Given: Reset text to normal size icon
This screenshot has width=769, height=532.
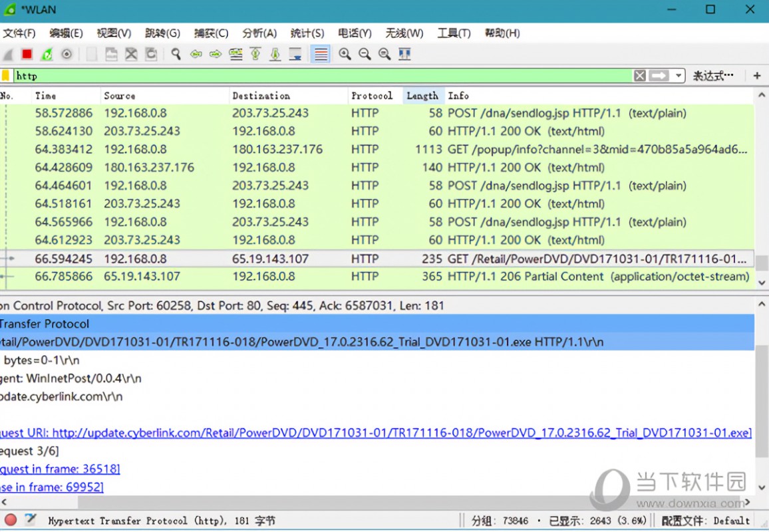Looking at the screenshot, I should tap(384, 55).
